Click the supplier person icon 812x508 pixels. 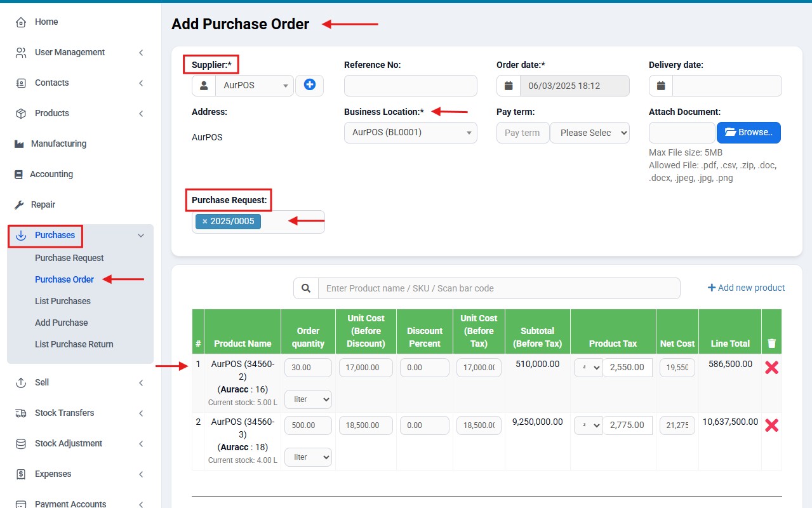point(204,86)
